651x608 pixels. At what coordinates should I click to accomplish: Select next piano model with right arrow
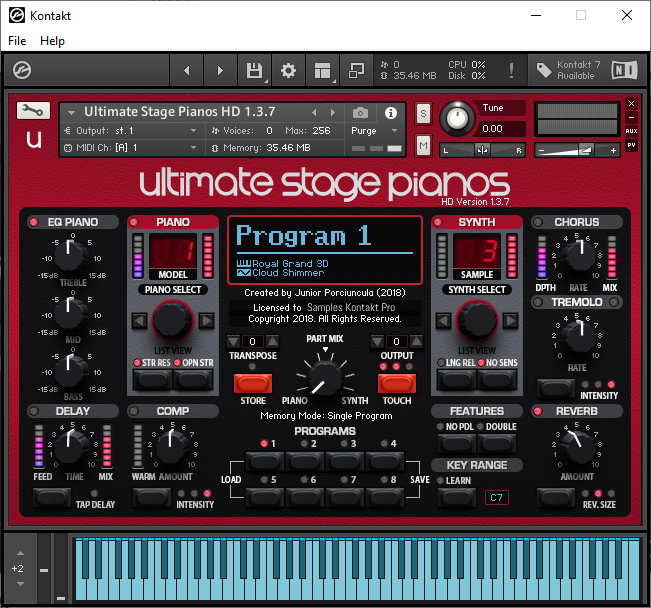pyautogui.click(x=206, y=321)
